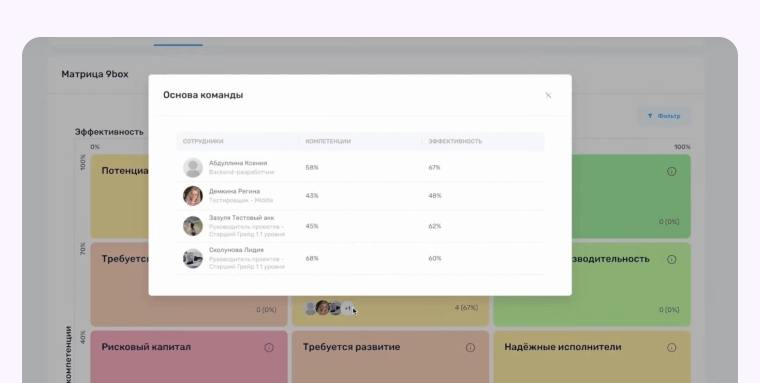The height and width of the screenshot is (383, 760).
Task: Open info icon next to производительность heading
Action: [x=671, y=259]
